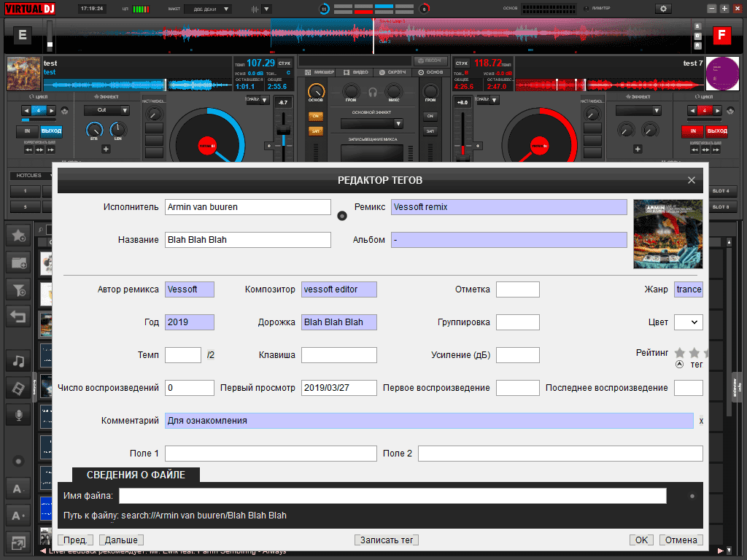747x560 pixels.
Task: Click the x beside comment field
Action: tap(701, 421)
